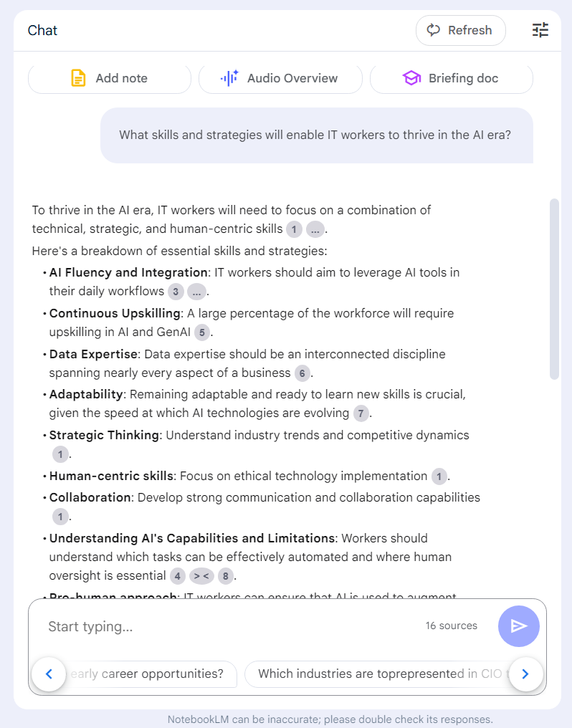Viewport: 572px width, 728px height.
Task: Select the Which industries suggested question
Action: coord(381,674)
